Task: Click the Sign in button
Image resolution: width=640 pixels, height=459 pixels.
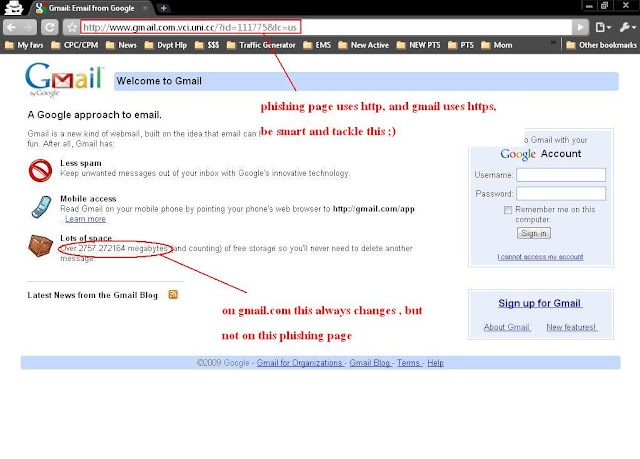Action: click(534, 233)
